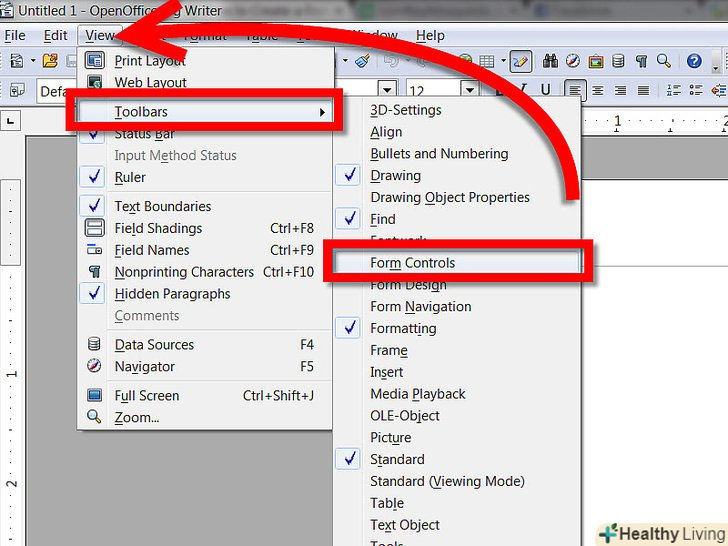Click the Align Right icon

(620, 90)
